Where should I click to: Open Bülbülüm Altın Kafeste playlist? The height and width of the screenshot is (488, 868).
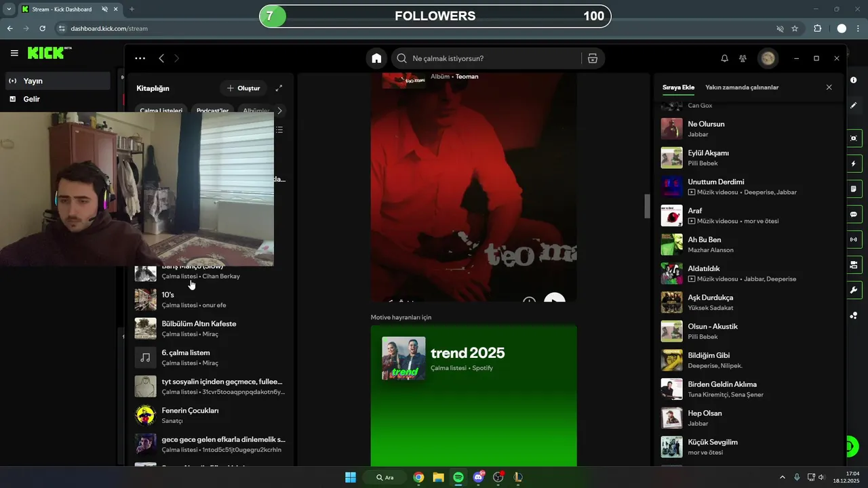click(210, 329)
